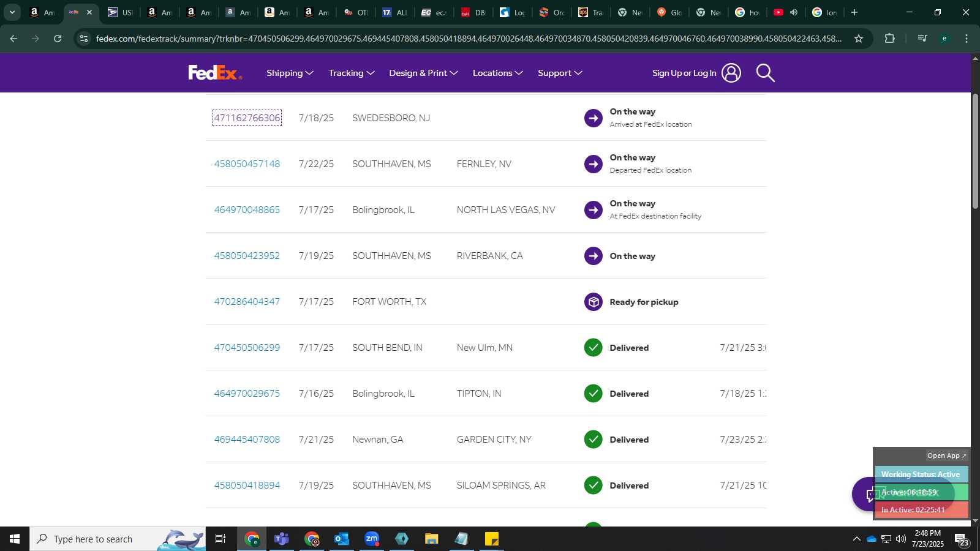Open the Chrome extensions puzzle icon
Screen dimensions: 980x551
889,39
